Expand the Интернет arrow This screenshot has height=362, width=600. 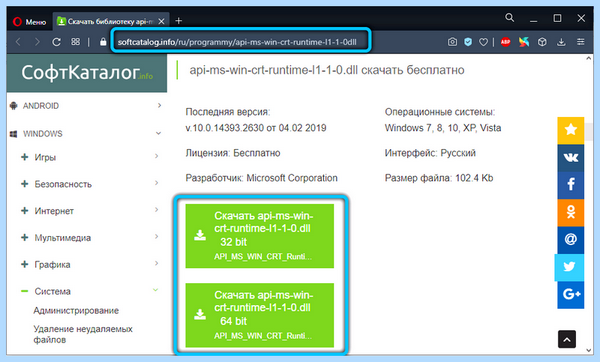[x=157, y=210]
